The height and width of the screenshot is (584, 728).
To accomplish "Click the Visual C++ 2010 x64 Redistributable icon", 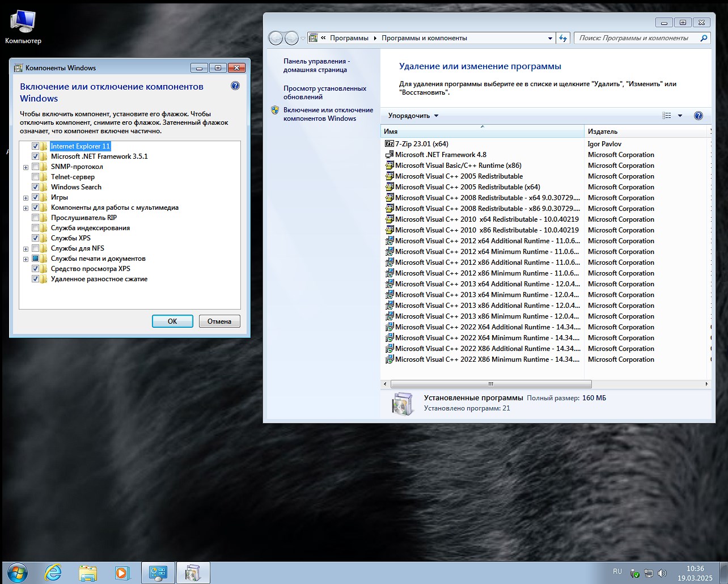I will 389,219.
